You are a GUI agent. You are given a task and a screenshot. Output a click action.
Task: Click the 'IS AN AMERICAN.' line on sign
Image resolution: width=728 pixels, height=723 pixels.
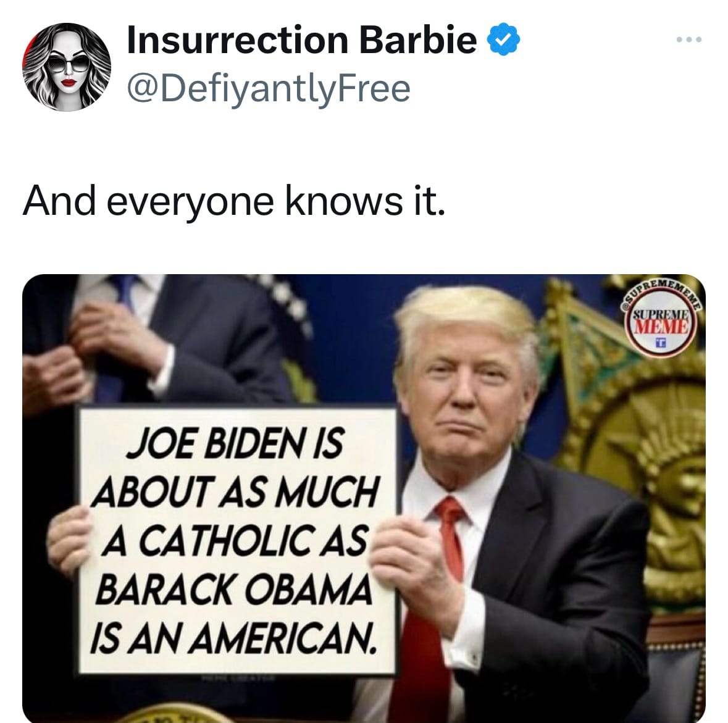(233, 636)
